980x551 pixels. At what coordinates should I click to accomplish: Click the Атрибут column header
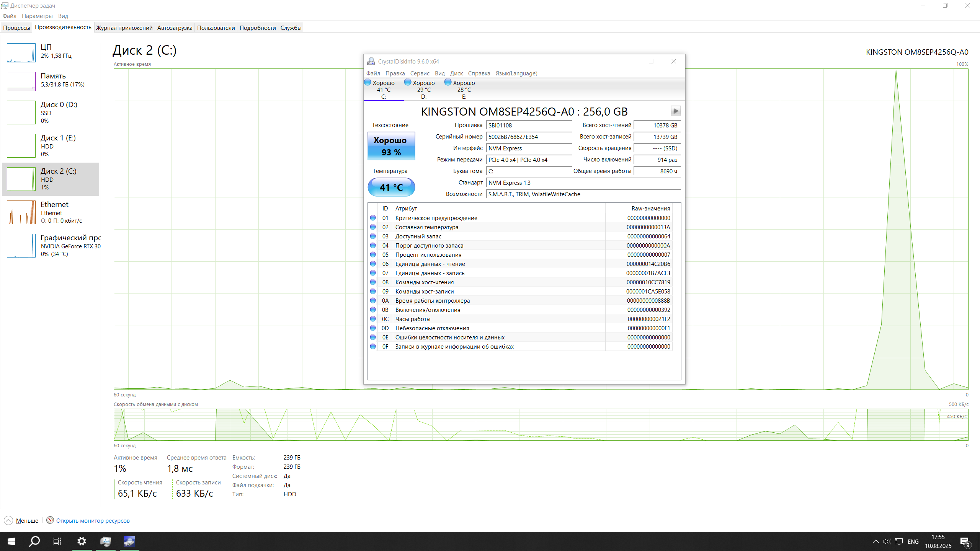click(499, 208)
